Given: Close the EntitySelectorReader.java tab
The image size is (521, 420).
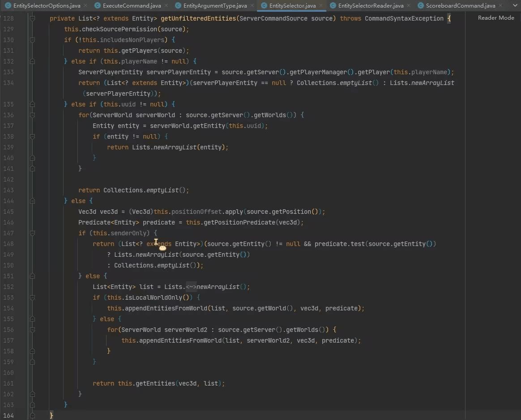Looking at the screenshot, I should 409,6.
